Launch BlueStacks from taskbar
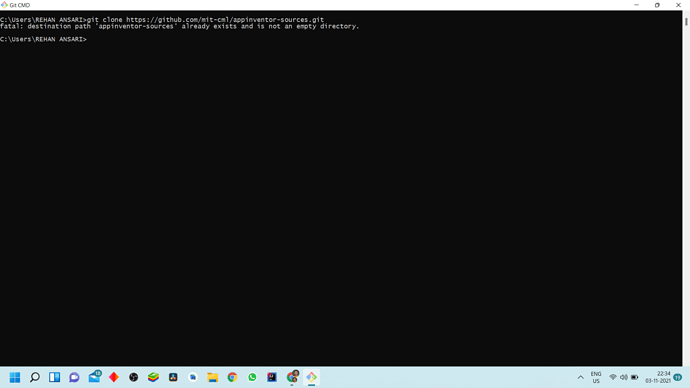Image resolution: width=690 pixels, height=388 pixels. tap(154, 377)
